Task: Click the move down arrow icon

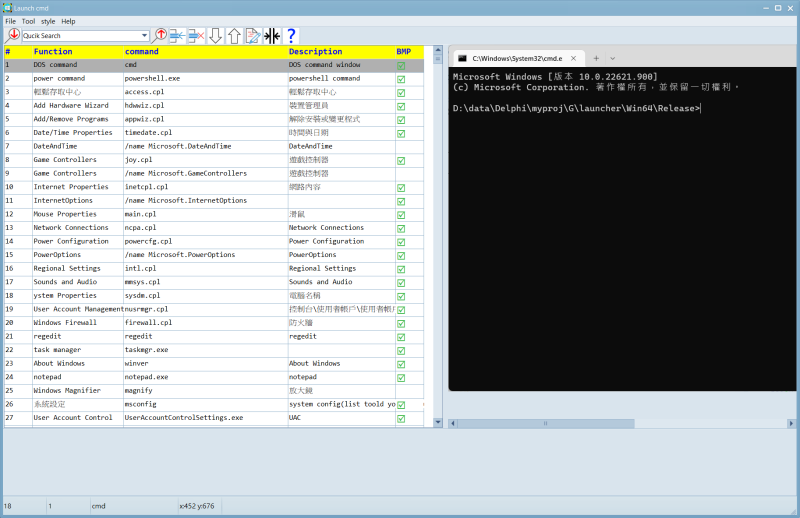Action: (x=215, y=35)
